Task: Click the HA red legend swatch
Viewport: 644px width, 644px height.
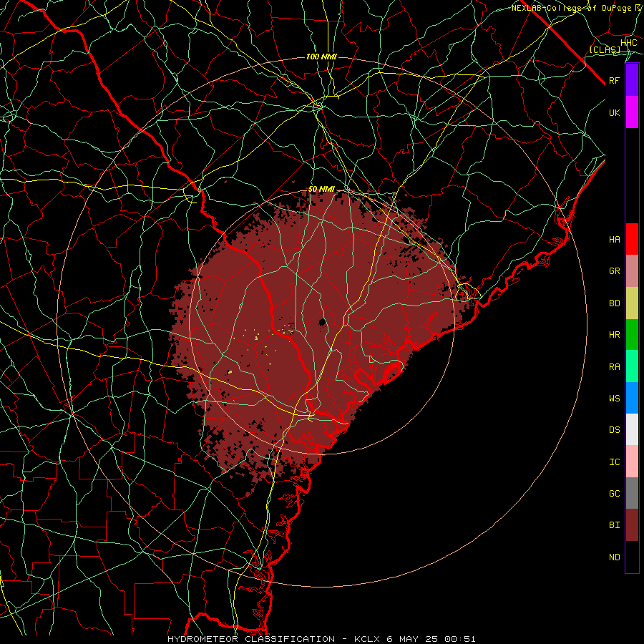Action: pyautogui.click(x=632, y=239)
